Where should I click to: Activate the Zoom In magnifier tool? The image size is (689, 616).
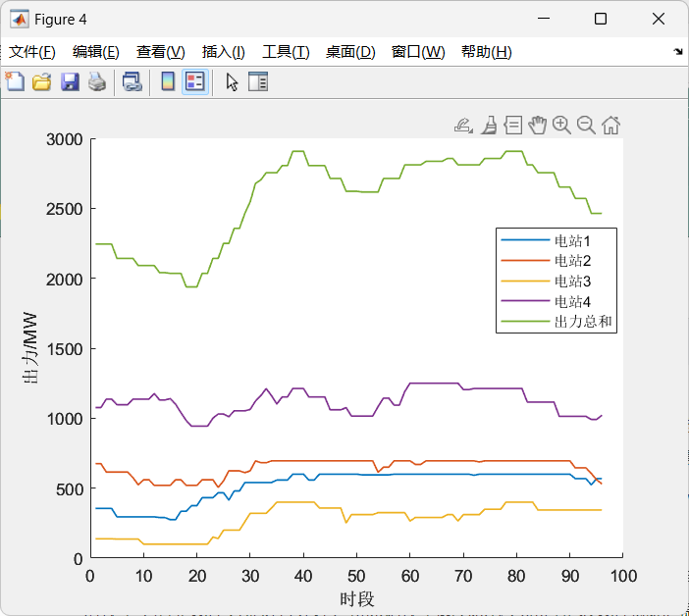[561, 125]
